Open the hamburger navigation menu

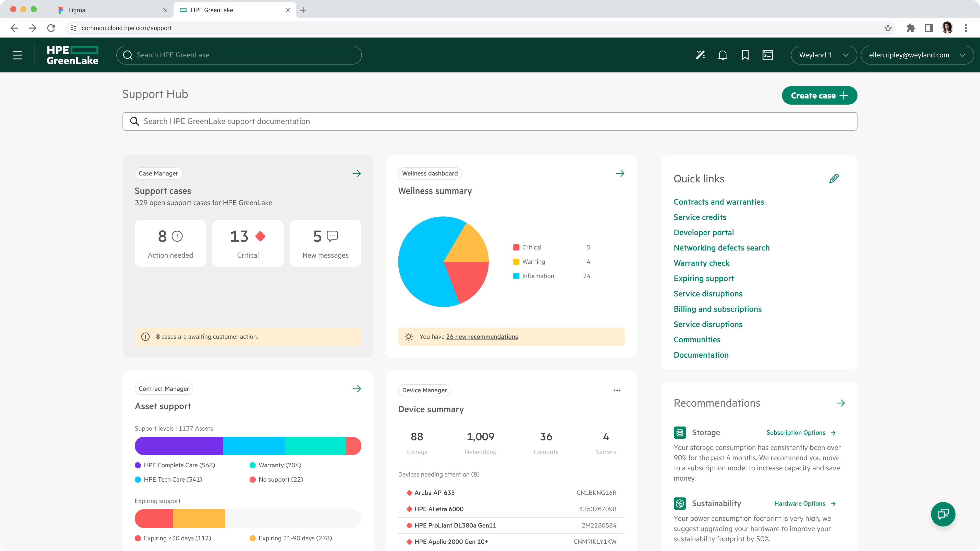[18, 55]
